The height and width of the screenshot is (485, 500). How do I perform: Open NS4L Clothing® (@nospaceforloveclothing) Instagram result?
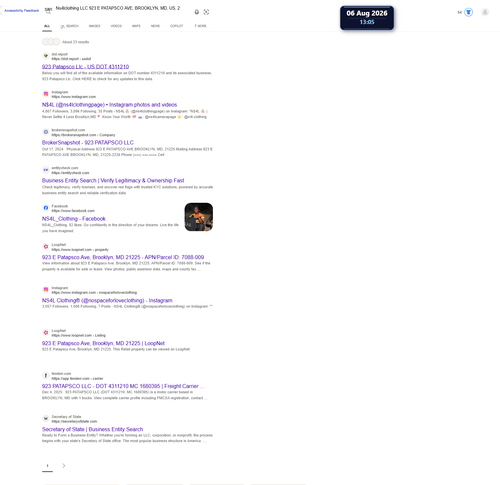pyautogui.click(x=107, y=300)
